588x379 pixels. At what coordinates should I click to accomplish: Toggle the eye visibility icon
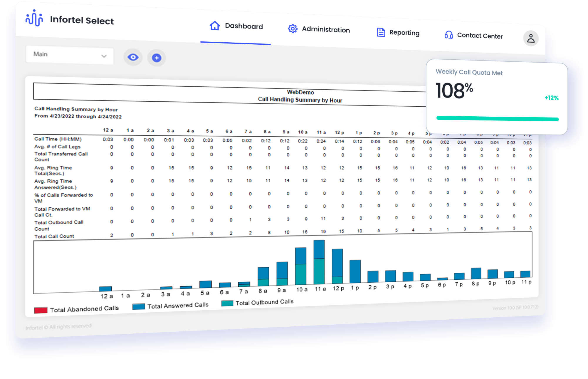click(133, 57)
